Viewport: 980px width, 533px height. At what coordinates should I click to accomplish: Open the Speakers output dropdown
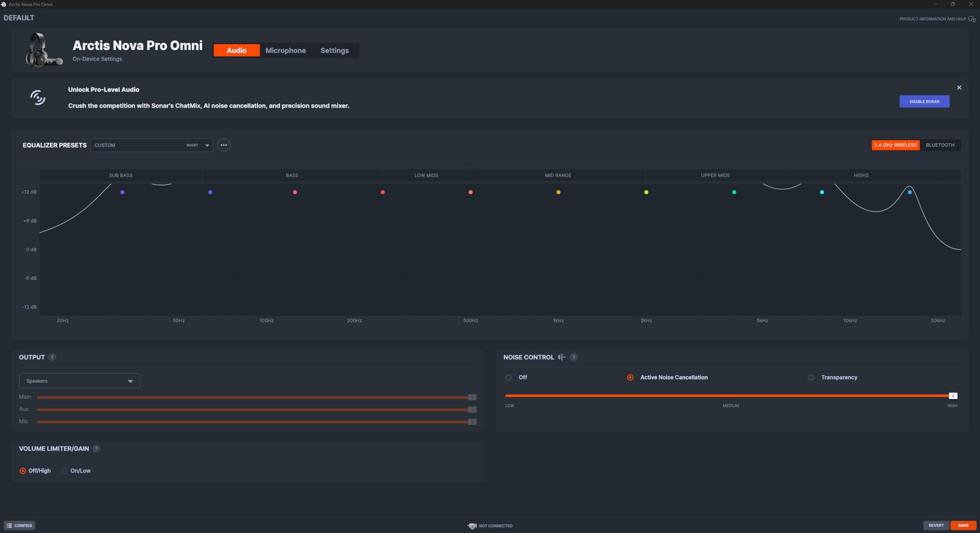[x=79, y=381]
